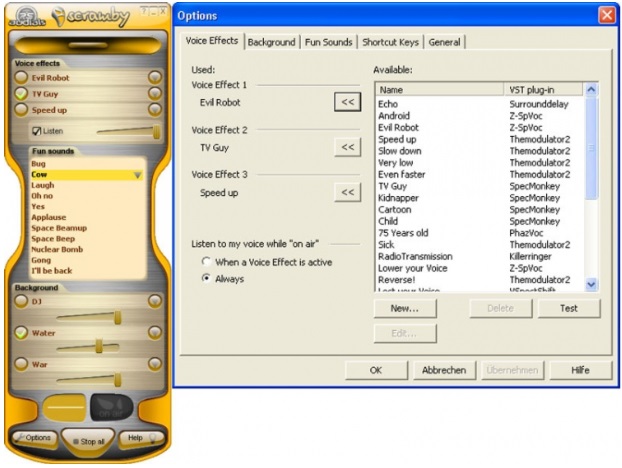Click the yellow button left of on air
Image resolution: width=622 pixels, height=468 pixels.
[61, 410]
